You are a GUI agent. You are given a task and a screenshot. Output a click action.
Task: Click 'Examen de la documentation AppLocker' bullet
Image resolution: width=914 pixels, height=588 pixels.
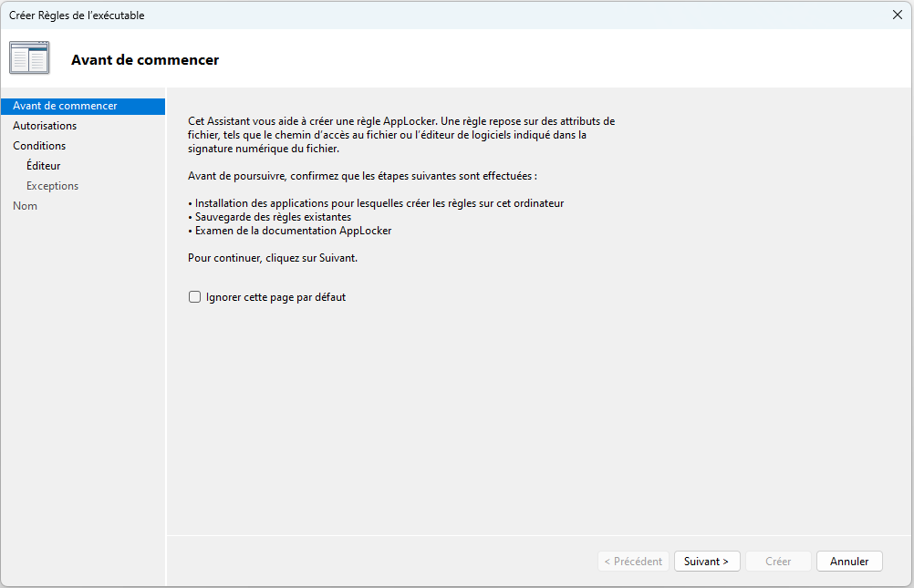tap(290, 231)
